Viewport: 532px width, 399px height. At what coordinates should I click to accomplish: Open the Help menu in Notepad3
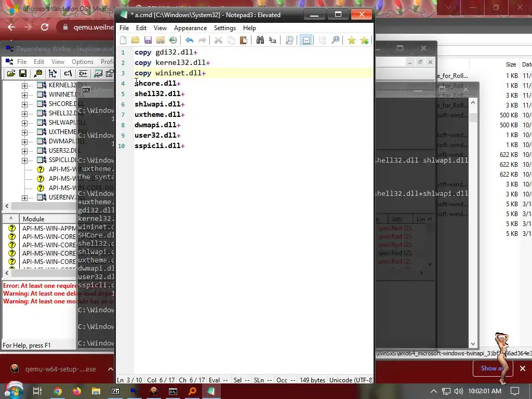(249, 28)
